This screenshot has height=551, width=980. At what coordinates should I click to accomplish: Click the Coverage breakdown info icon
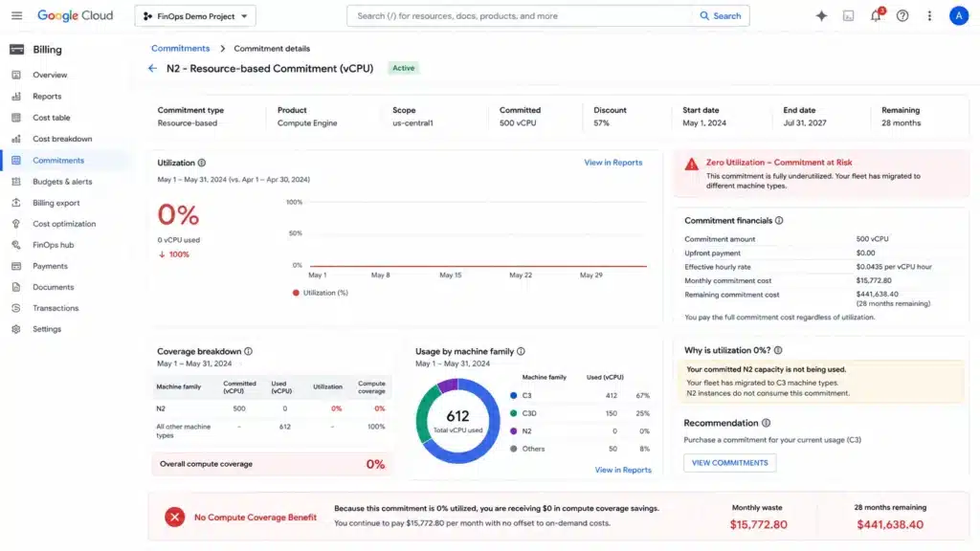pos(248,352)
